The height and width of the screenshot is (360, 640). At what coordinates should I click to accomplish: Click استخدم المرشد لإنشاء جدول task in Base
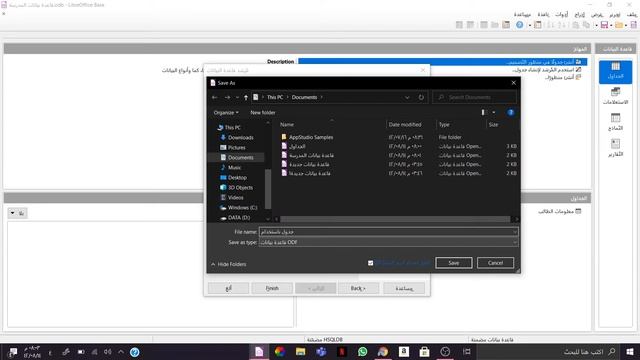click(x=547, y=70)
